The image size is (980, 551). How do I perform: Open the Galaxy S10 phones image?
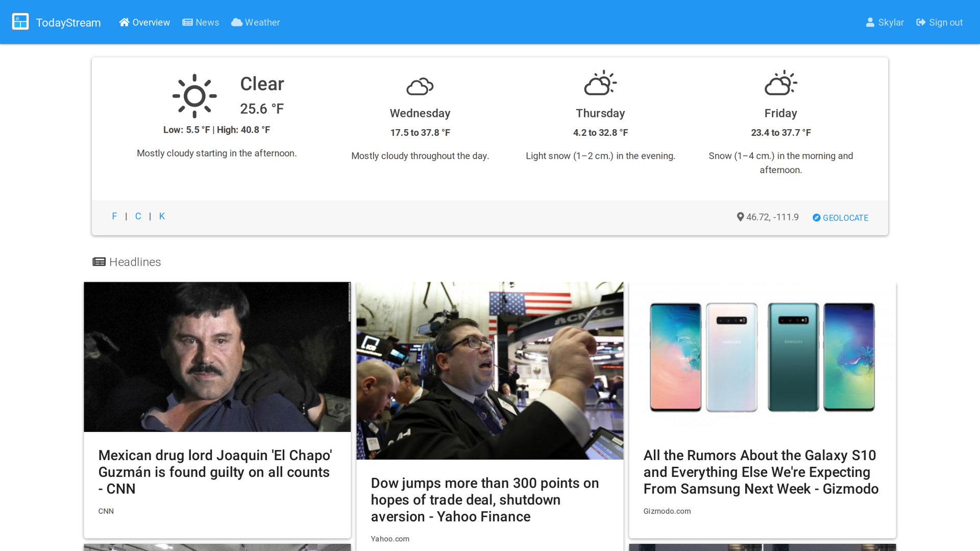click(x=763, y=357)
